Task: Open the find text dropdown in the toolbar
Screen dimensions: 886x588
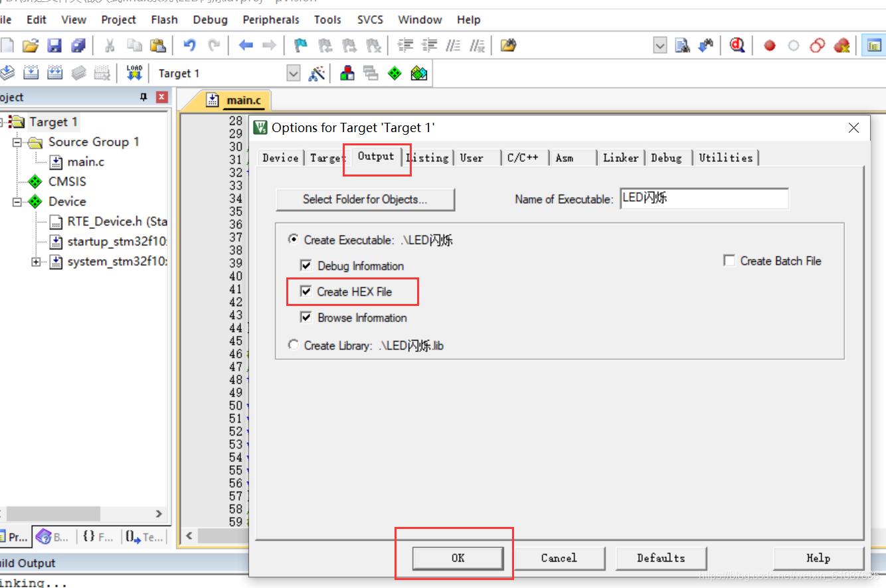Action: coord(660,45)
